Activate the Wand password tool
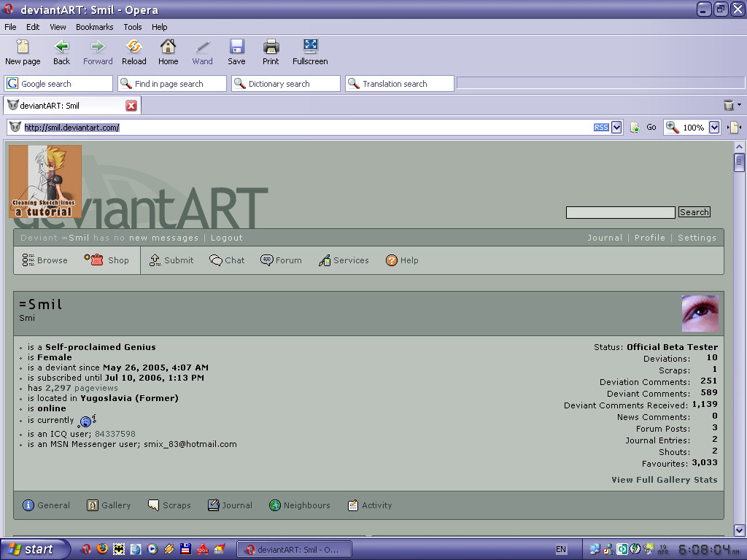 [x=203, y=52]
